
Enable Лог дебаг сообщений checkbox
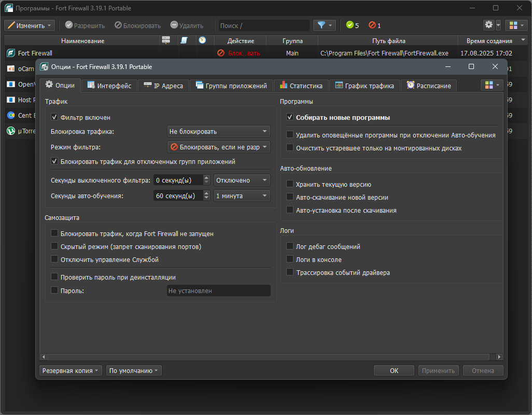click(290, 246)
